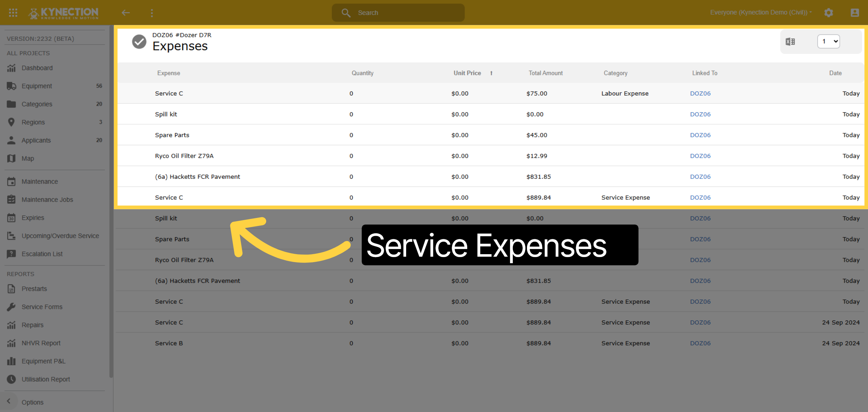Click the Equipment truck icon
Image resolution: width=868 pixels, height=412 pixels.
pos(12,86)
